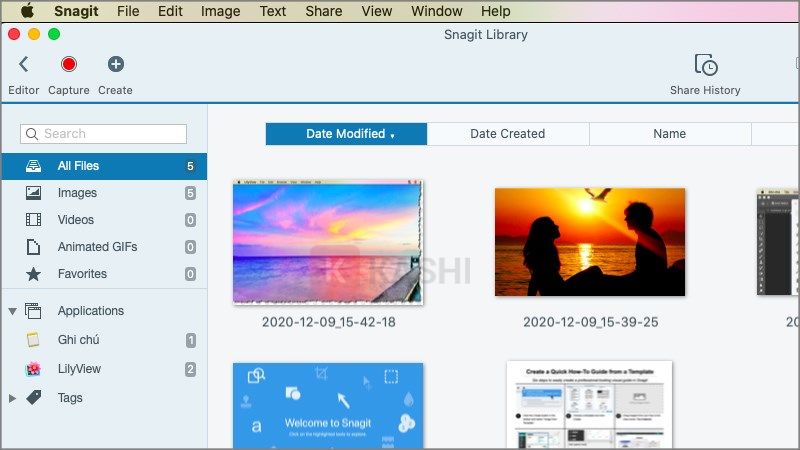800x450 pixels.
Task: Click the Ghi chú notes icon
Action: 33,340
